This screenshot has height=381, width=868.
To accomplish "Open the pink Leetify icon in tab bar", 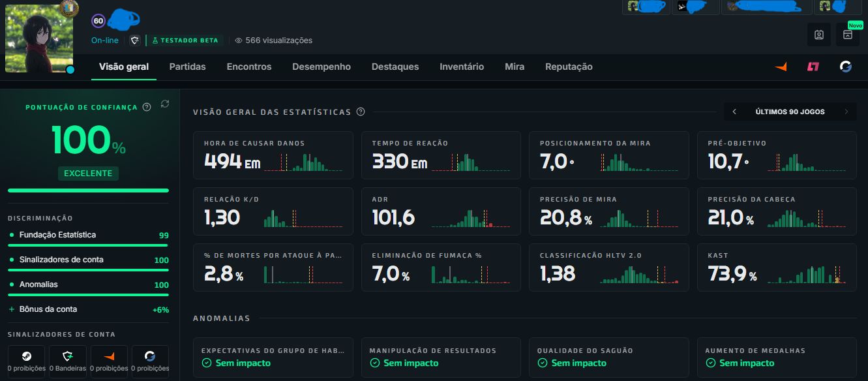I will pyautogui.click(x=813, y=67).
